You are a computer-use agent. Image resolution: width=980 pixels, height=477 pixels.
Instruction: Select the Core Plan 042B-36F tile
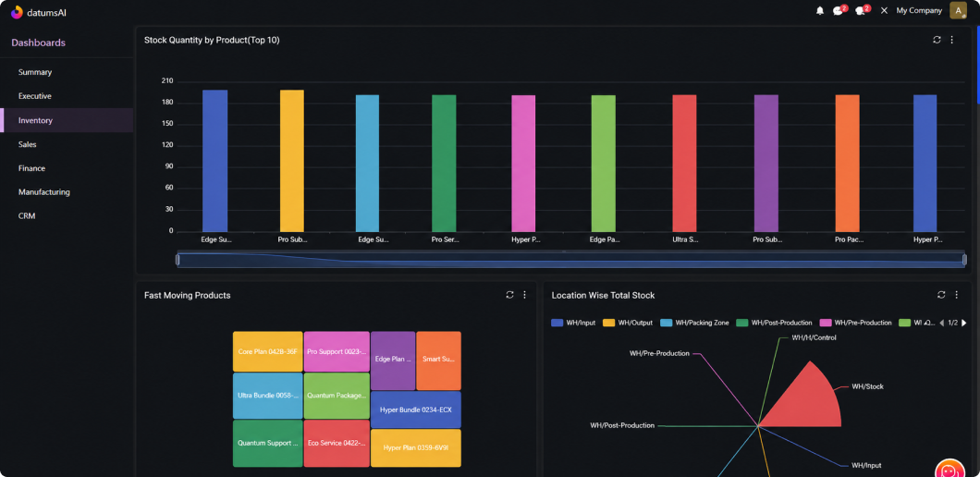tap(267, 351)
